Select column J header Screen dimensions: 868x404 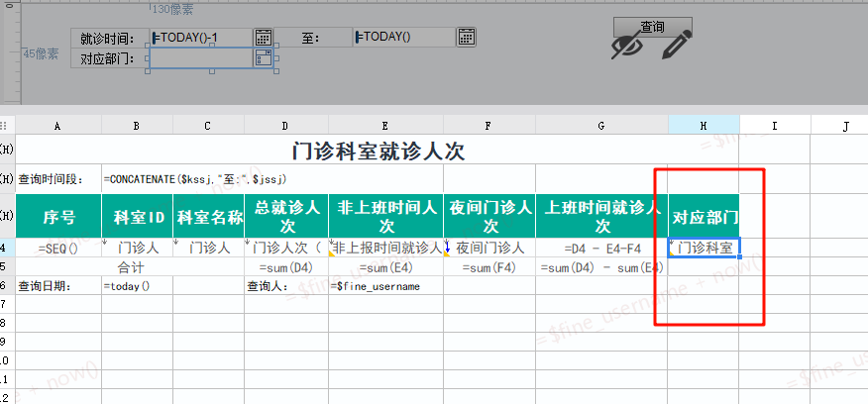click(x=839, y=126)
